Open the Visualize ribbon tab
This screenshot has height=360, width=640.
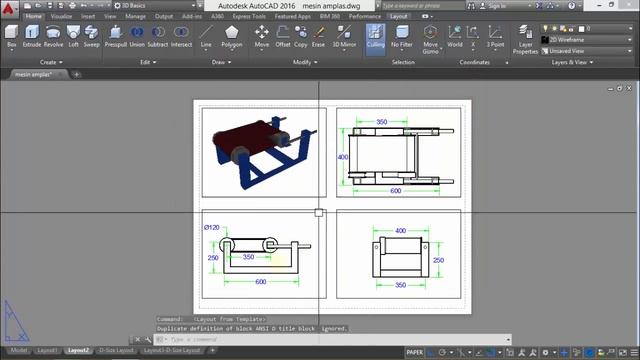coord(61,16)
